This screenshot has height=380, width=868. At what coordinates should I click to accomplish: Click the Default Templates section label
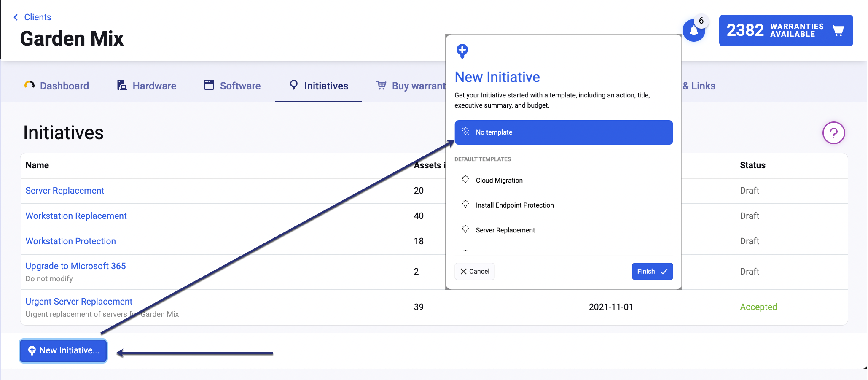(x=483, y=159)
